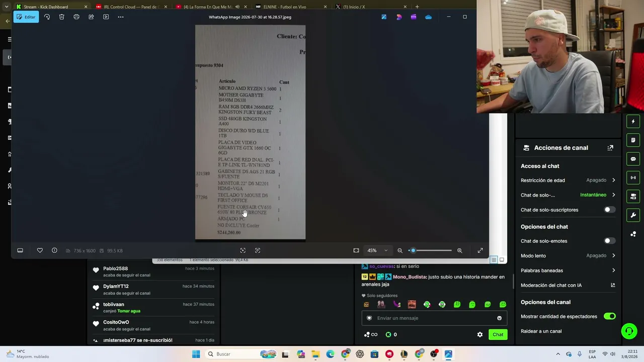This screenshot has height=362, width=644.
Task: Click the broadcast signal sidebar icon
Action: click(633, 177)
